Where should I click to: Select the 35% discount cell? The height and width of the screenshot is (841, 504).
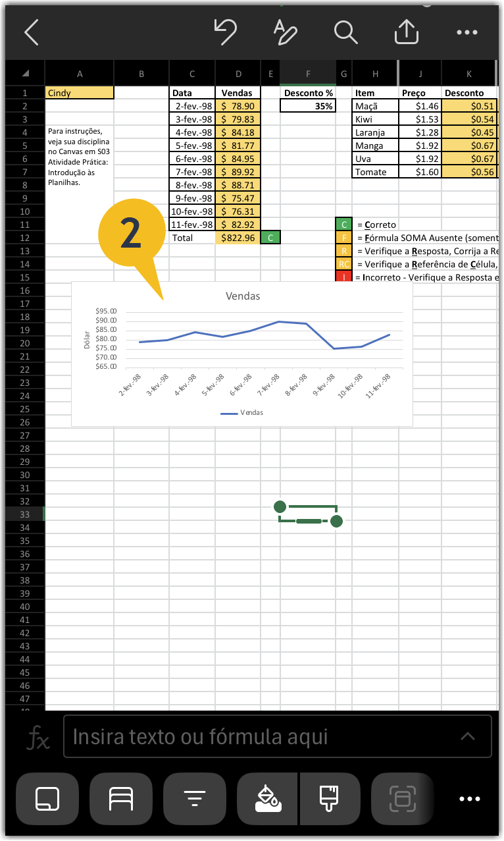308,106
